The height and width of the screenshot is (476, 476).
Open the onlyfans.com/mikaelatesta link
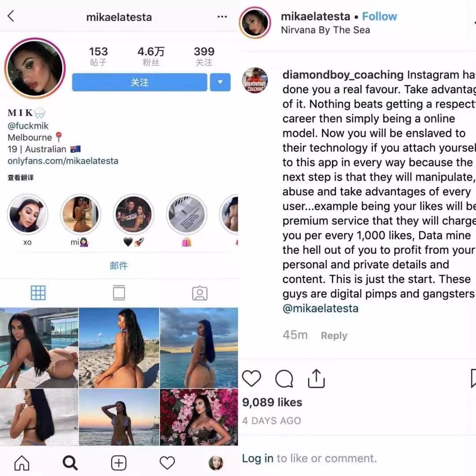63,161
